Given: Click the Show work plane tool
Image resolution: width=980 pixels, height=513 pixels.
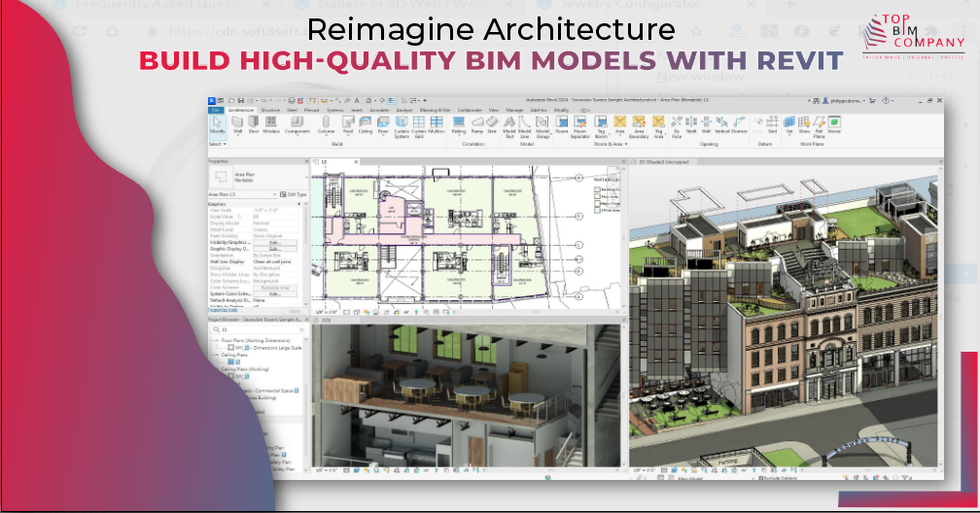Looking at the screenshot, I should [x=804, y=124].
